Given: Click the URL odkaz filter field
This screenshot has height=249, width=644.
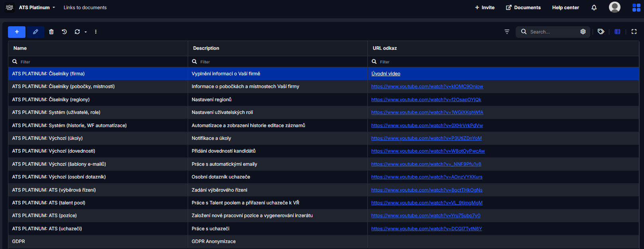Looking at the screenshot, I should pos(503,62).
